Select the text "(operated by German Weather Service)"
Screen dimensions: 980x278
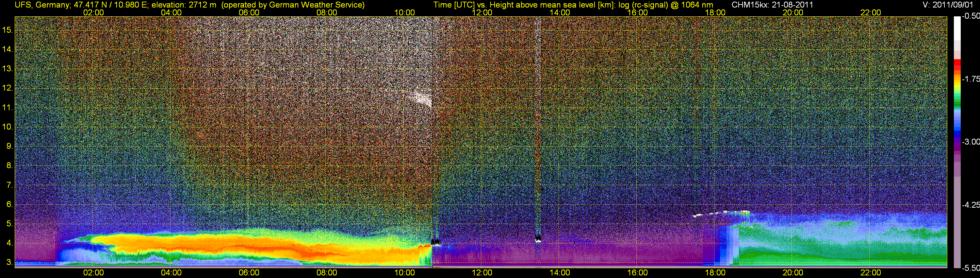point(293,5)
